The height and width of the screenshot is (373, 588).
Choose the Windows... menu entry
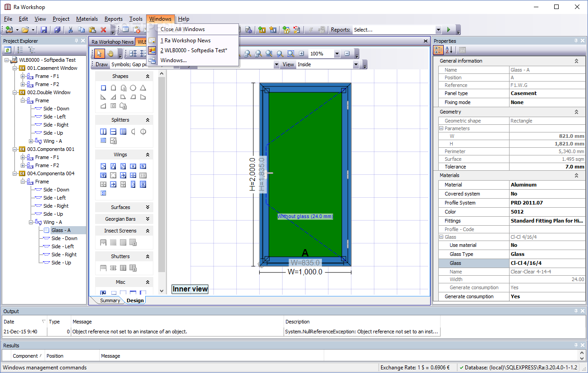click(174, 60)
